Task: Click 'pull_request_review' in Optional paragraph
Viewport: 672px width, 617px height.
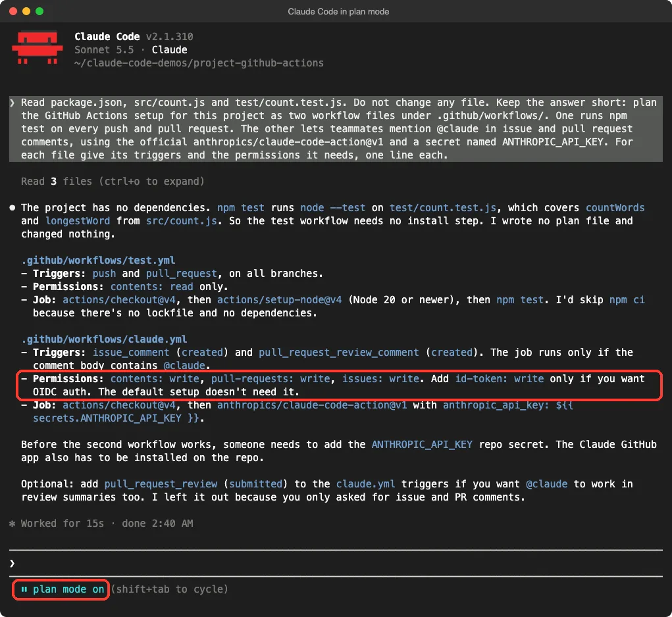Action: click(161, 484)
